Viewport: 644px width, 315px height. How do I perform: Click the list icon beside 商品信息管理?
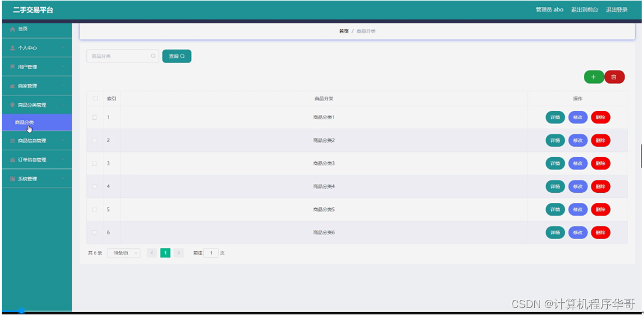tap(12, 141)
